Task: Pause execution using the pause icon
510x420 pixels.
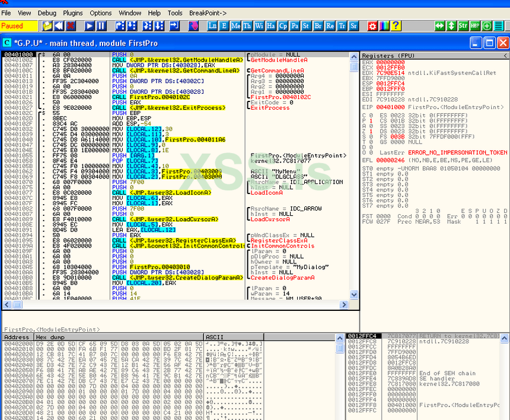Action: coord(101,26)
